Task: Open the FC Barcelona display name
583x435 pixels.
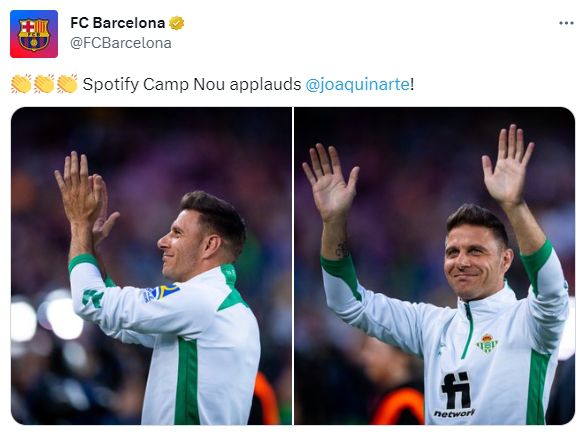Action: pos(117,23)
